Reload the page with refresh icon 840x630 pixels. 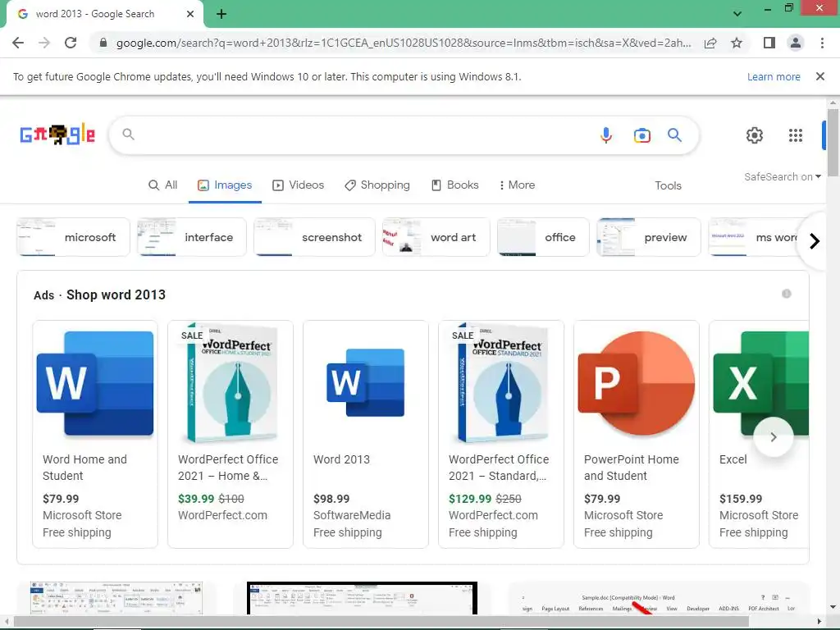click(x=71, y=43)
